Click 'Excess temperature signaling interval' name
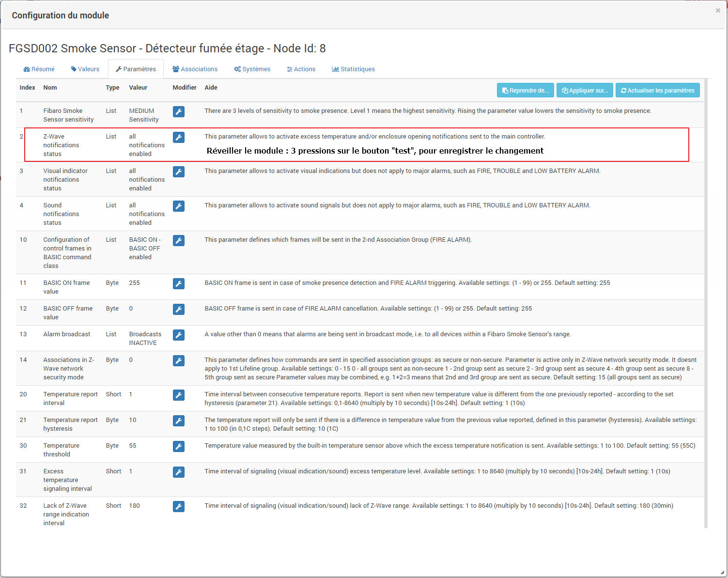The width and height of the screenshot is (728, 578). point(68,480)
